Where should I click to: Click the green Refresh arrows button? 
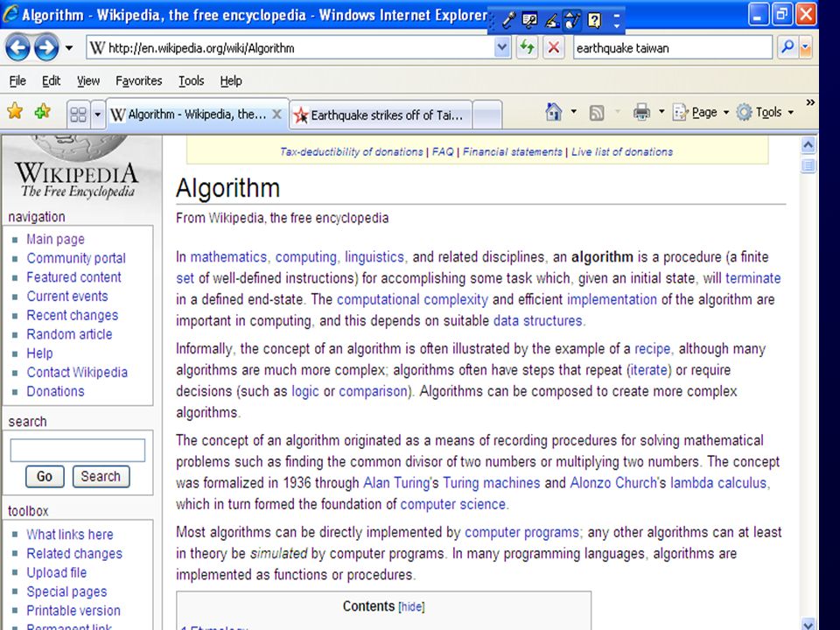tap(527, 47)
